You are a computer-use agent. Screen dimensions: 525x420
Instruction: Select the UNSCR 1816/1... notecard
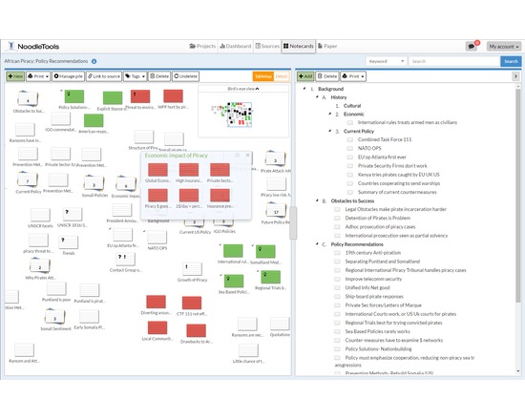[x=73, y=214]
